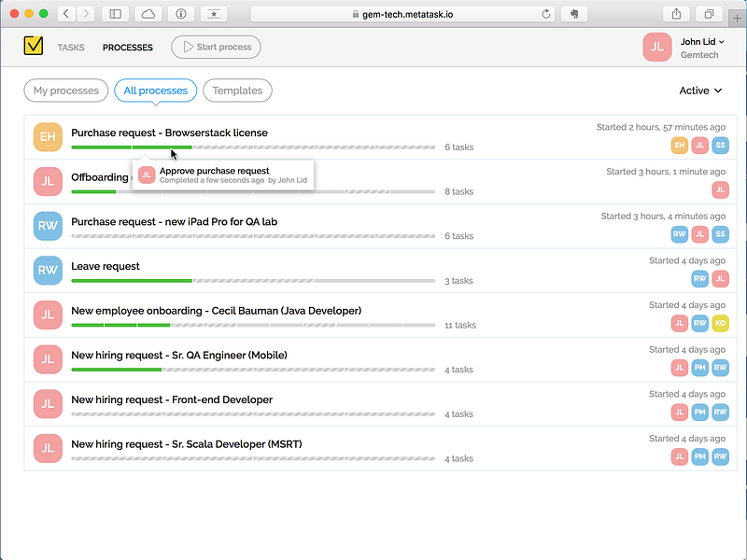747x560 pixels.
Task: Open the John Lid account dropdown
Action: [x=702, y=42]
